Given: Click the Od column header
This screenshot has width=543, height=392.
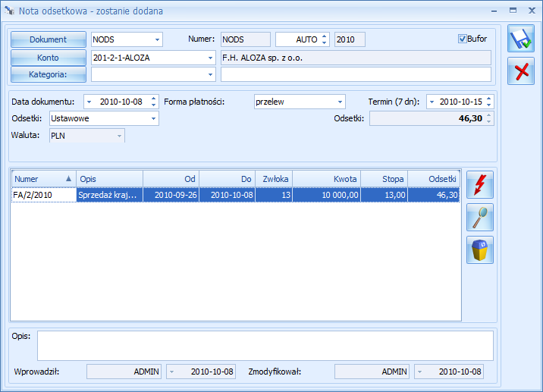Looking at the screenshot, I should click(171, 179).
